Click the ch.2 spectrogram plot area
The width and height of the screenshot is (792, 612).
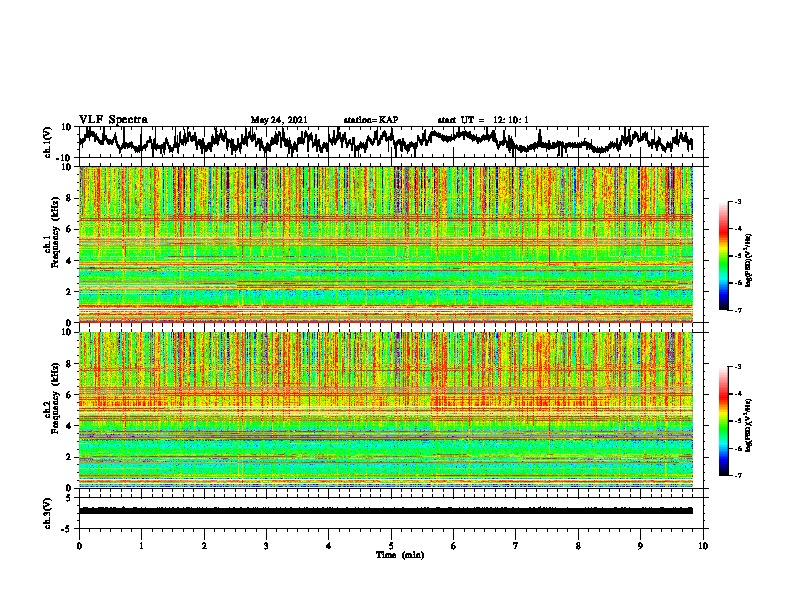pos(386,410)
